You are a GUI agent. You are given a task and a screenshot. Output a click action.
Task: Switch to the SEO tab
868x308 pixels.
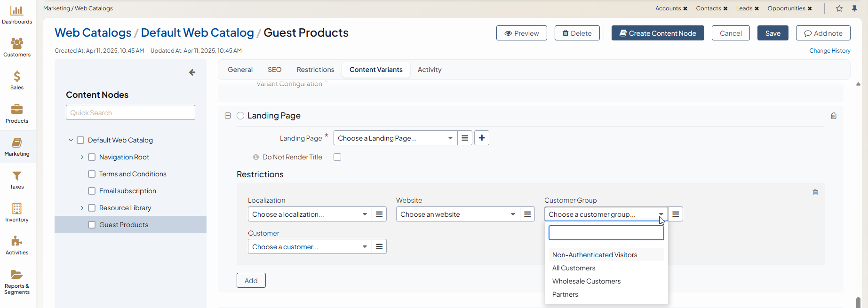tap(274, 70)
